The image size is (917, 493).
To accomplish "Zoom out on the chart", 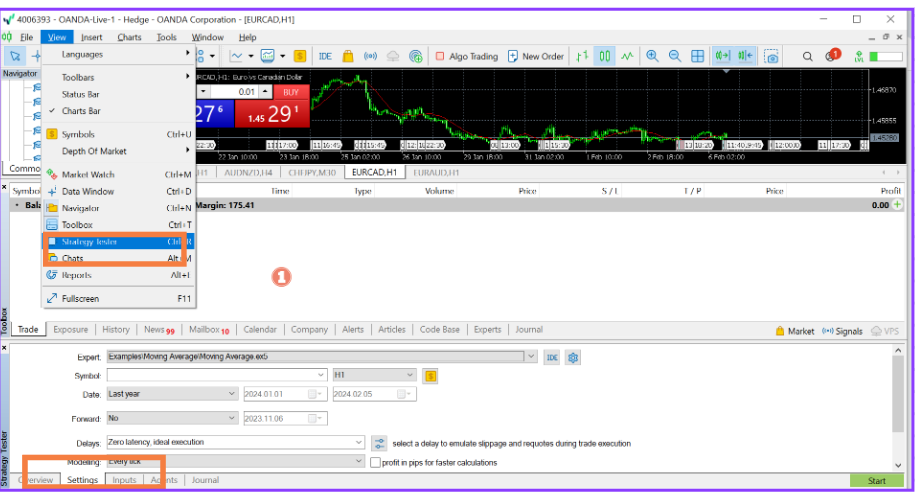I will (x=674, y=56).
